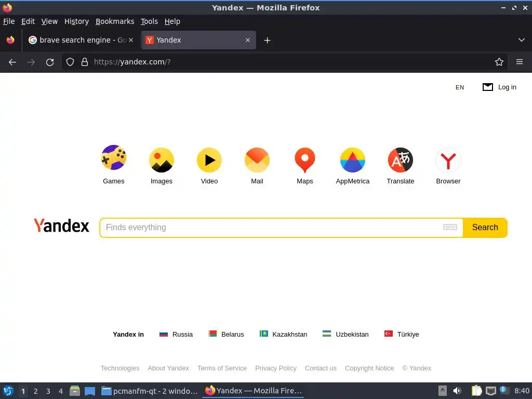Open Yandex Translate icon
The height and width of the screenshot is (399, 532).
pos(401,160)
